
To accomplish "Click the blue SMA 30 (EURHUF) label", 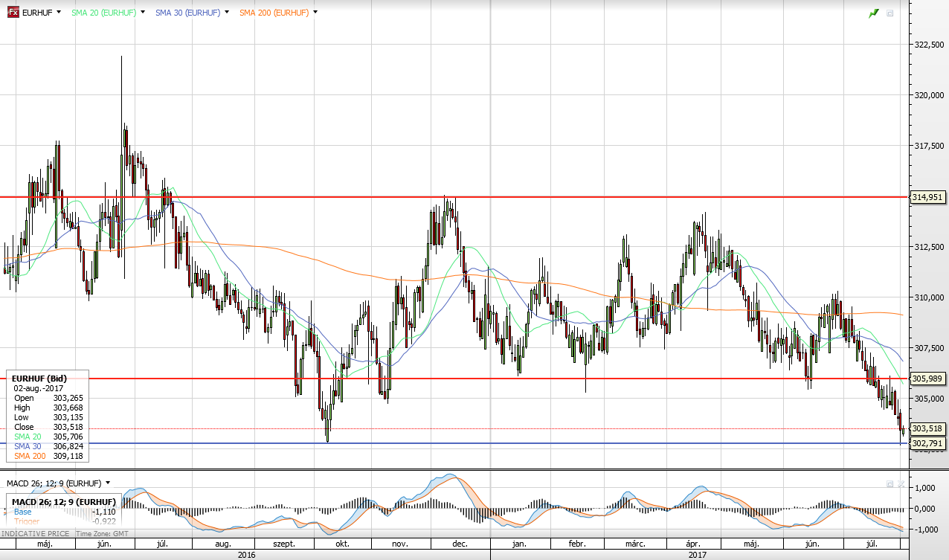I will [188, 13].
